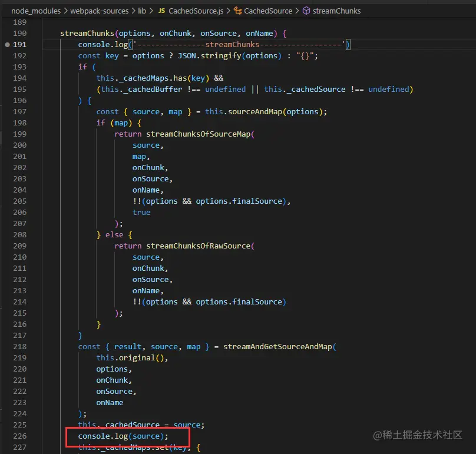Click line number 226 in the gutter
Viewport: 476px width, 454px height.
coord(19,436)
